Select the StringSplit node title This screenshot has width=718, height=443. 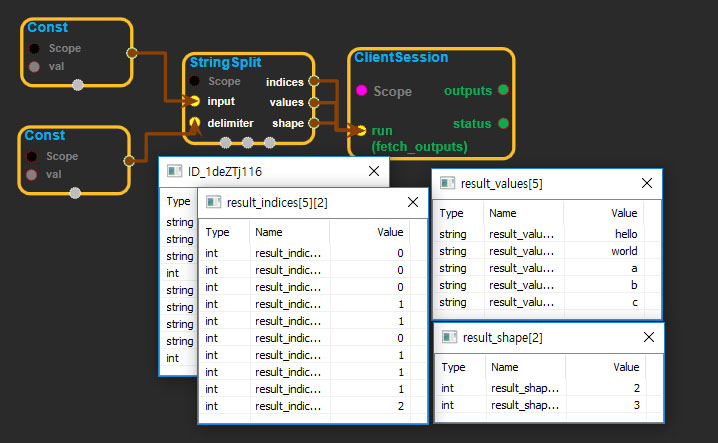click(225, 62)
